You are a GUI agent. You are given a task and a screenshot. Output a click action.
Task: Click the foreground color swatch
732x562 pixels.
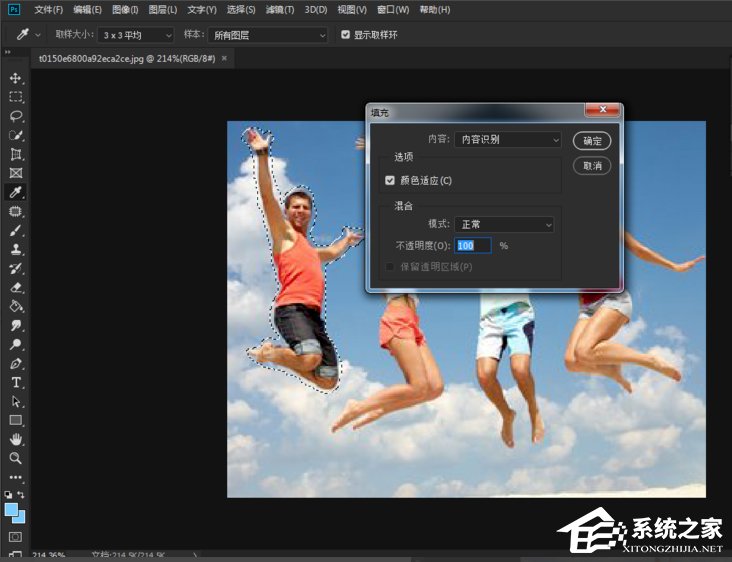pos(12,511)
